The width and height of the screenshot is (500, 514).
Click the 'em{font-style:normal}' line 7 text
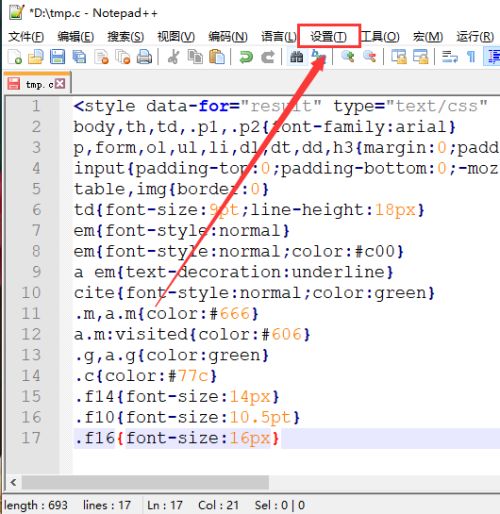point(182,231)
